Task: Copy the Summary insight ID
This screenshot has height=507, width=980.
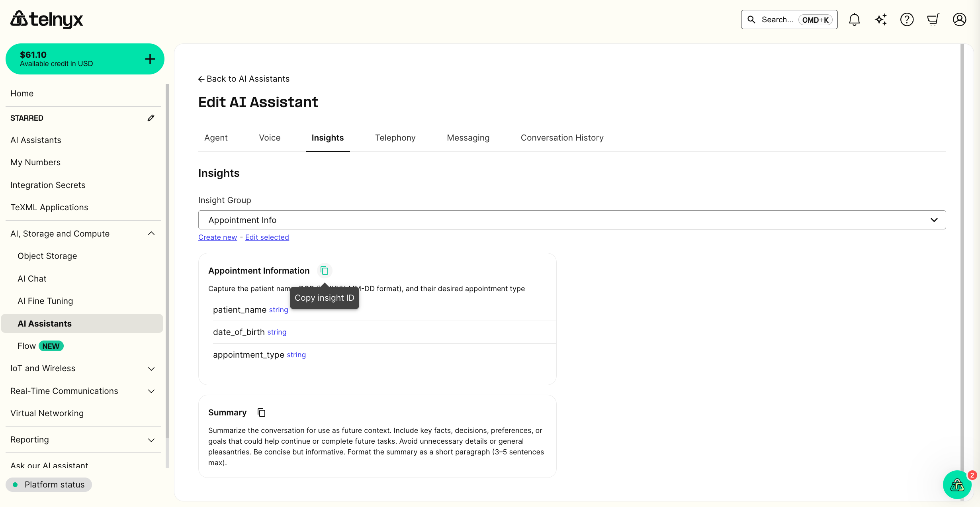Action: click(x=261, y=413)
